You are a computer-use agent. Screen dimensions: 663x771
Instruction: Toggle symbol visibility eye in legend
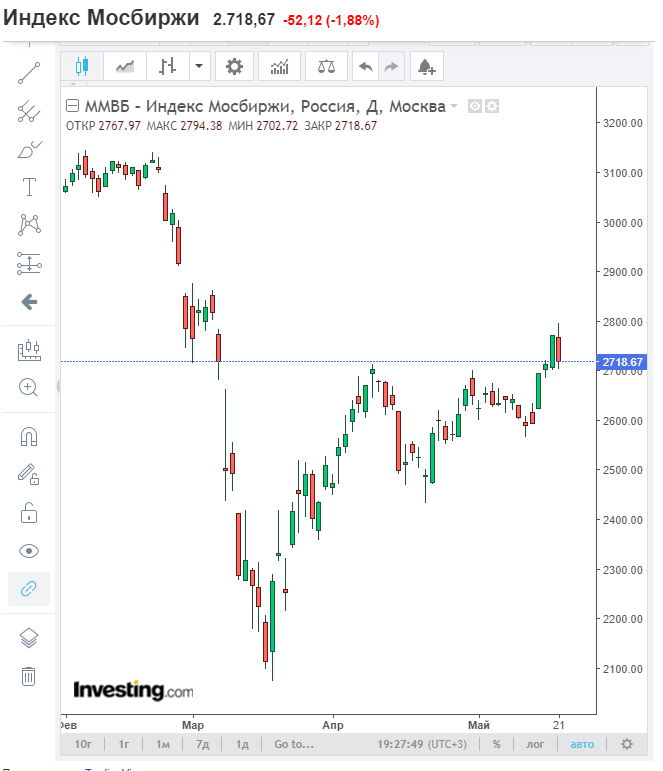[x=475, y=106]
